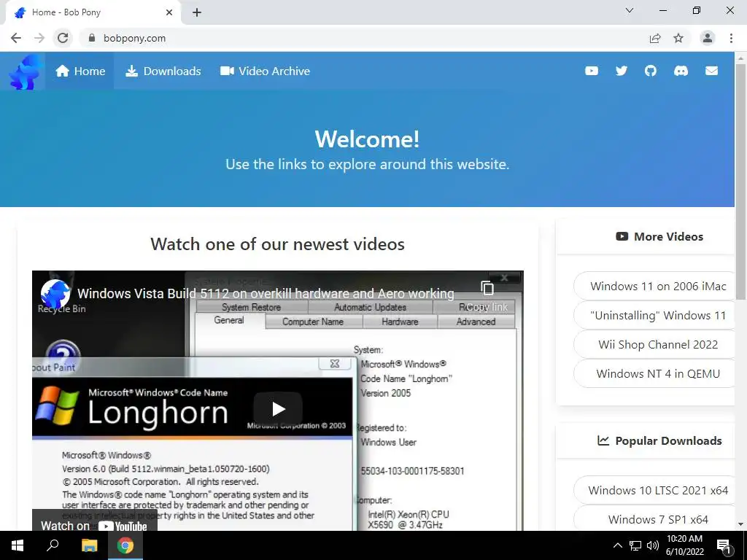The image size is (747, 560).
Task: View site info via padlock icon
Action: [x=92, y=38]
